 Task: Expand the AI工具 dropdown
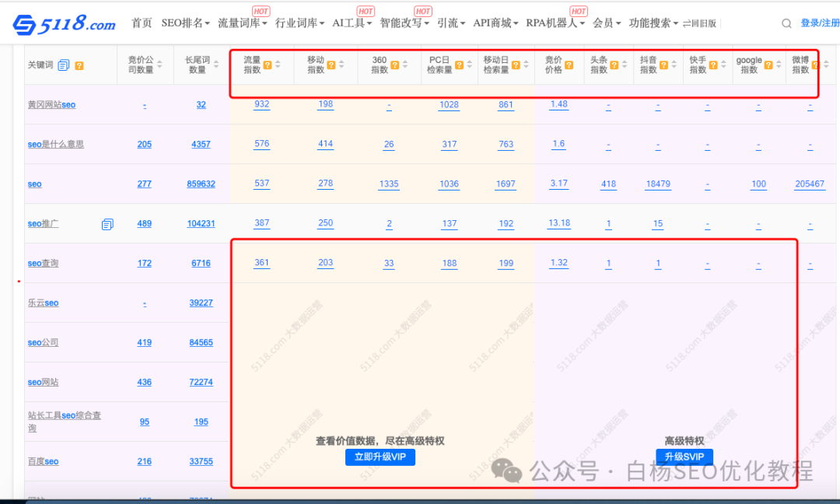[350, 23]
